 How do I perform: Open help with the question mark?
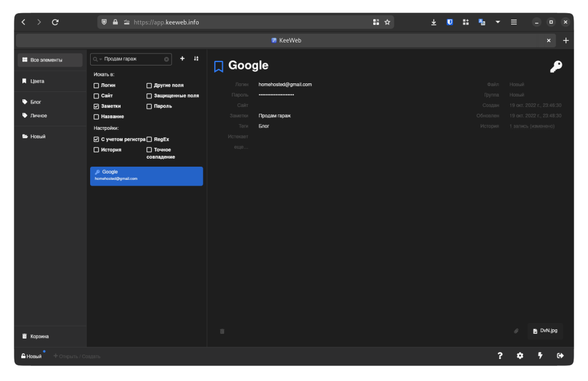pyautogui.click(x=500, y=356)
